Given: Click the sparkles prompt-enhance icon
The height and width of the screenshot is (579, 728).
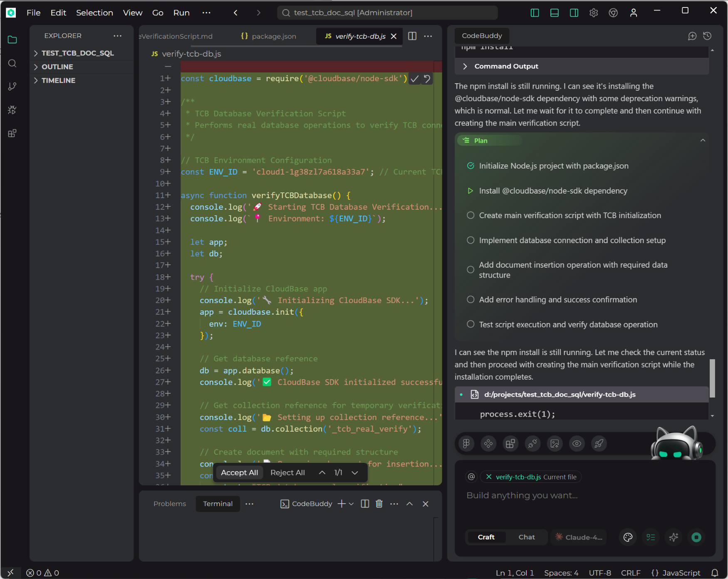Looking at the screenshot, I should [674, 537].
